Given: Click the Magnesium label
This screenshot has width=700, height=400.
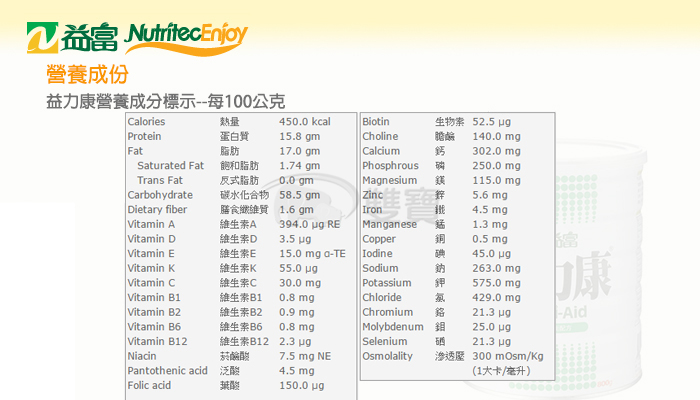Looking at the screenshot, I should point(389,180).
